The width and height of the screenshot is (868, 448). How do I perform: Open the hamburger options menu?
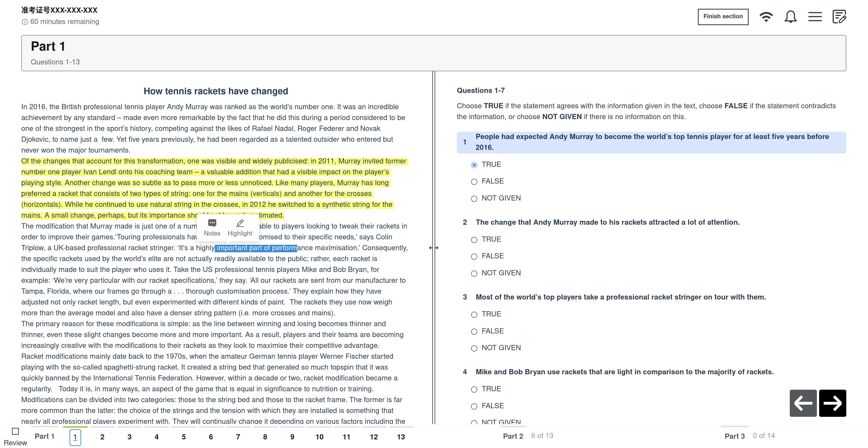click(815, 17)
